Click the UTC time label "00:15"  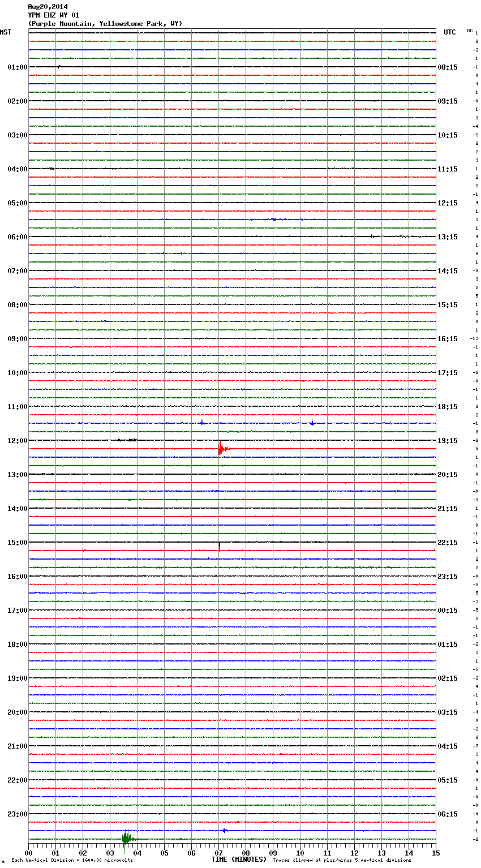point(448,611)
